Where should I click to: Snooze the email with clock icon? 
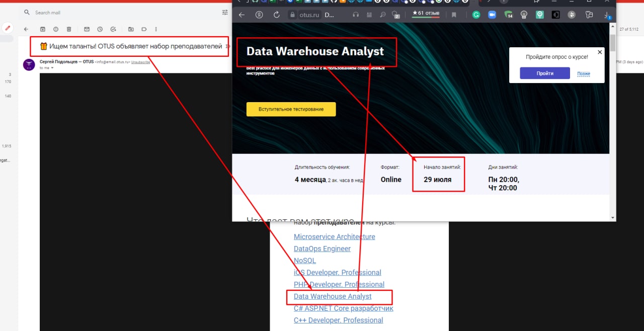[x=100, y=29]
